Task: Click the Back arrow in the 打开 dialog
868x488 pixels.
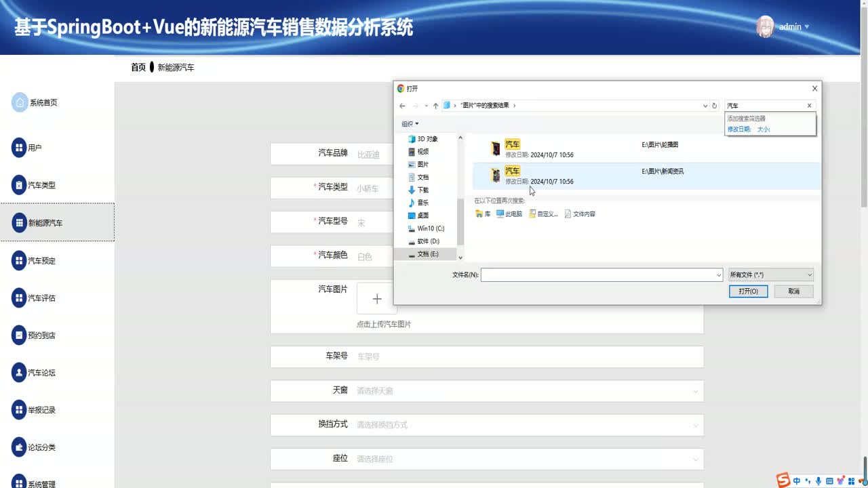Action: (x=402, y=106)
